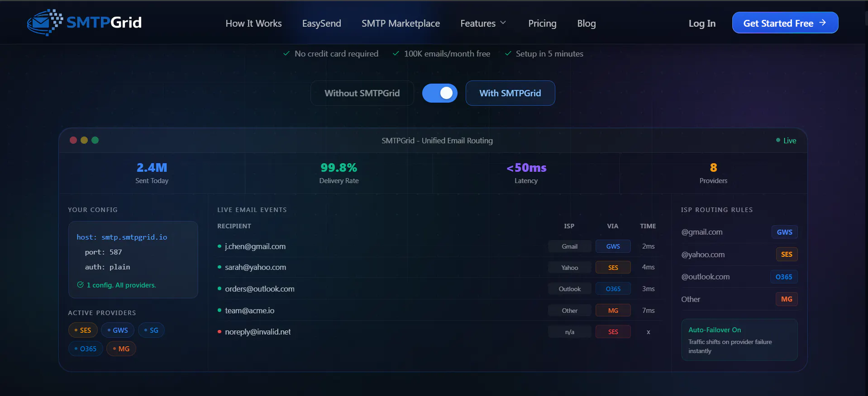The width and height of the screenshot is (868, 396).
Task: Click the Auto-Failover On card
Action: pyautogui.click(x=739, y=340)
